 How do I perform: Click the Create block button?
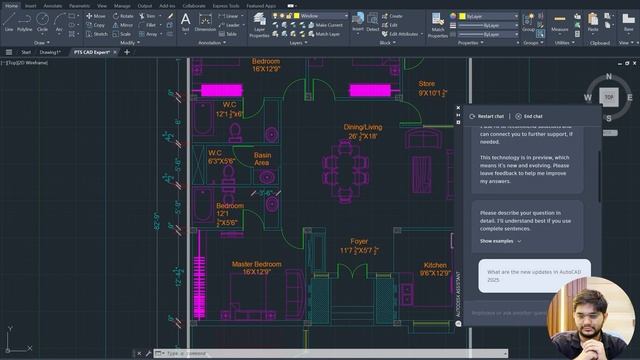[x=392, y=16]
